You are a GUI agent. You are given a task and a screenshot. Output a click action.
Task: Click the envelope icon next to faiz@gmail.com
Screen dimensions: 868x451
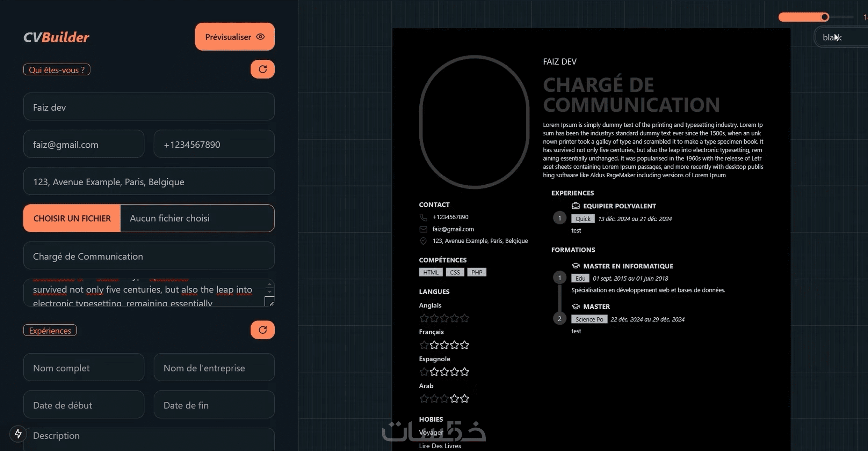pos(423,229)
